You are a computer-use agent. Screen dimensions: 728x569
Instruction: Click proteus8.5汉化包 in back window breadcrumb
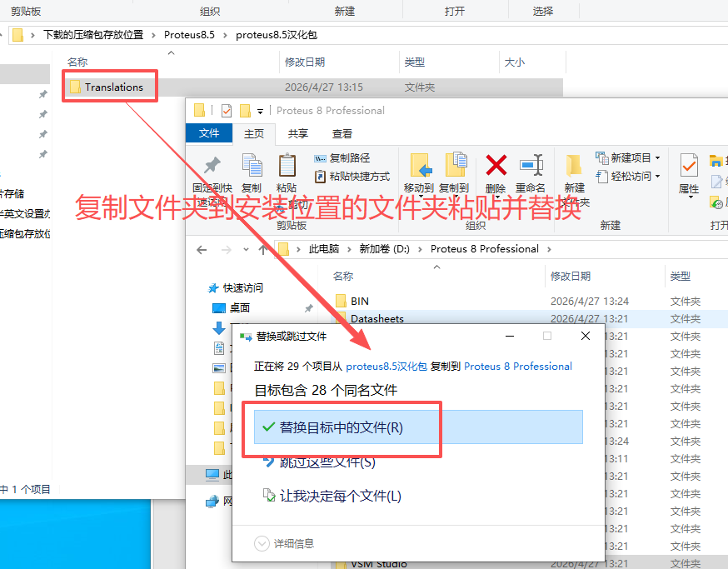(x=277, y=35)
